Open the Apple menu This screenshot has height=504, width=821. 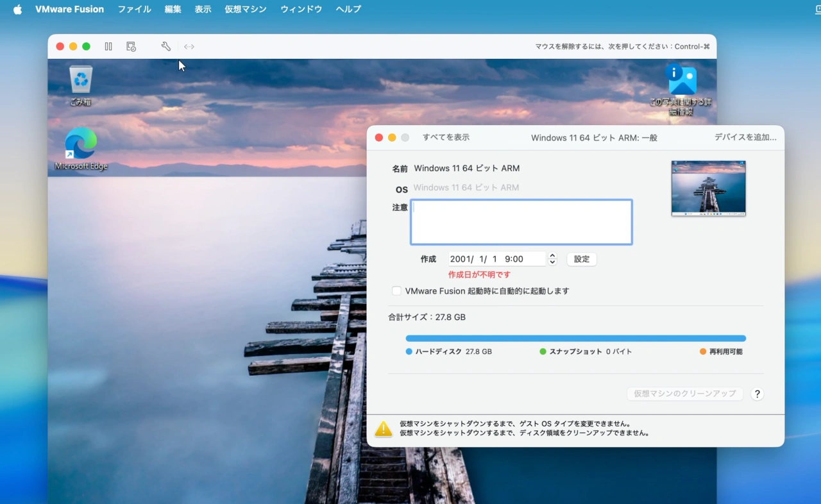click(17, 10)
